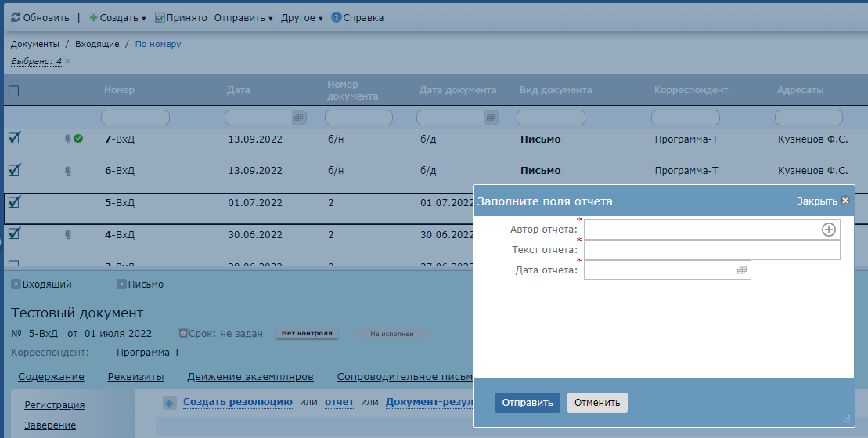The image size is (868, 438).
Task: Click the green check status icon in row 7-ВхД
Action: coord(78,139)
